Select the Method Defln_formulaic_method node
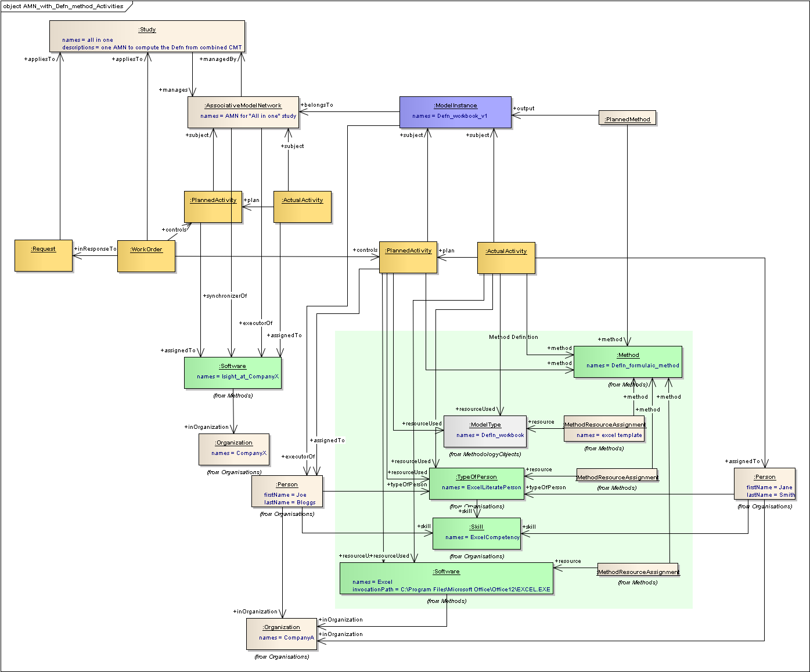Viewport: 810px width, 672px height. click(x=628, y=362)
